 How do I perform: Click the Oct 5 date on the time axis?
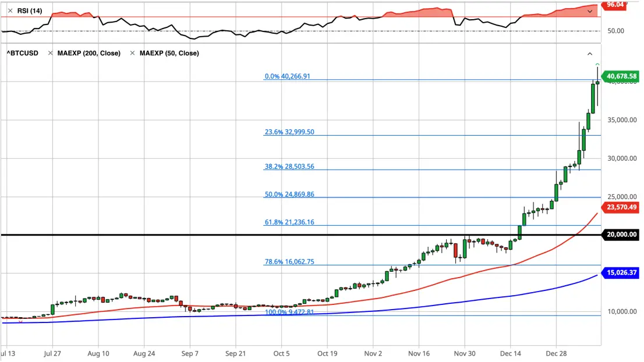click(x=281, y=354)
